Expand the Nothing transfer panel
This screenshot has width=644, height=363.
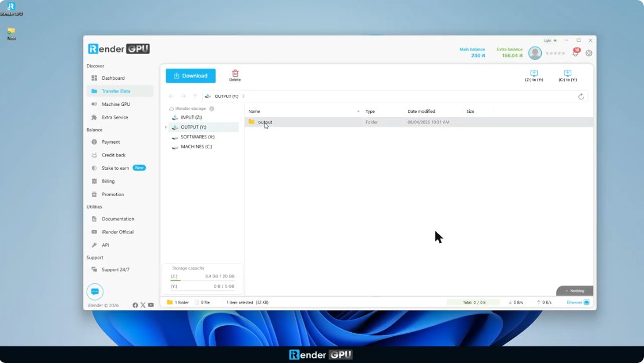point(575,291)
